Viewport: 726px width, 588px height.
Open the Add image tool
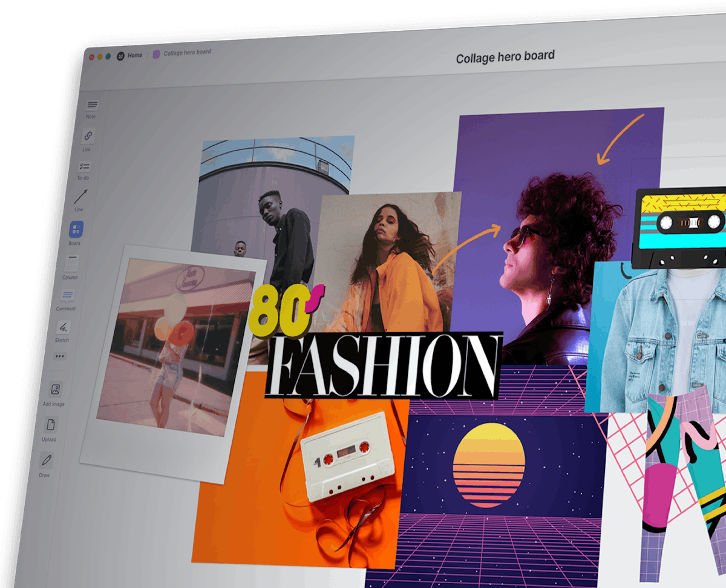click(56, 389)
